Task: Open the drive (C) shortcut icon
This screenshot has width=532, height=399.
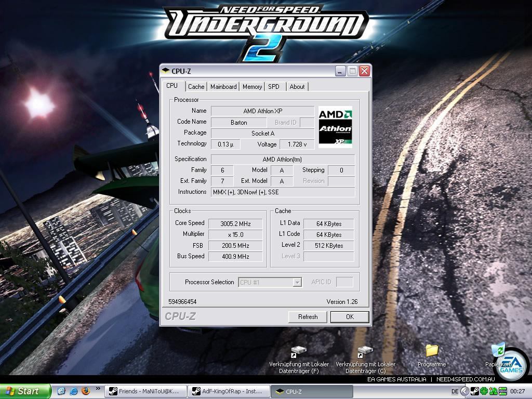Action: pos(365,352)
